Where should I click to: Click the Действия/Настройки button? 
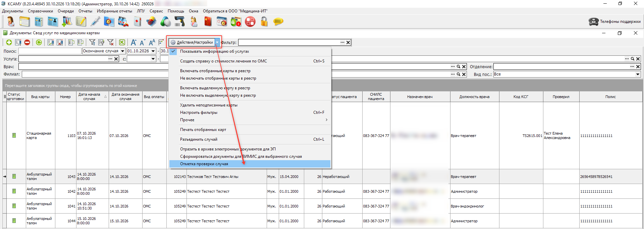192,42
